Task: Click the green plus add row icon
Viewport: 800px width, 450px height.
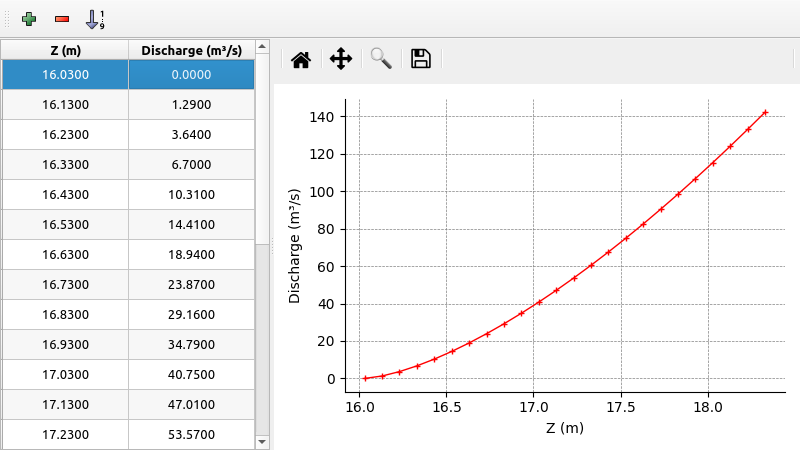Action: point(30,19)
